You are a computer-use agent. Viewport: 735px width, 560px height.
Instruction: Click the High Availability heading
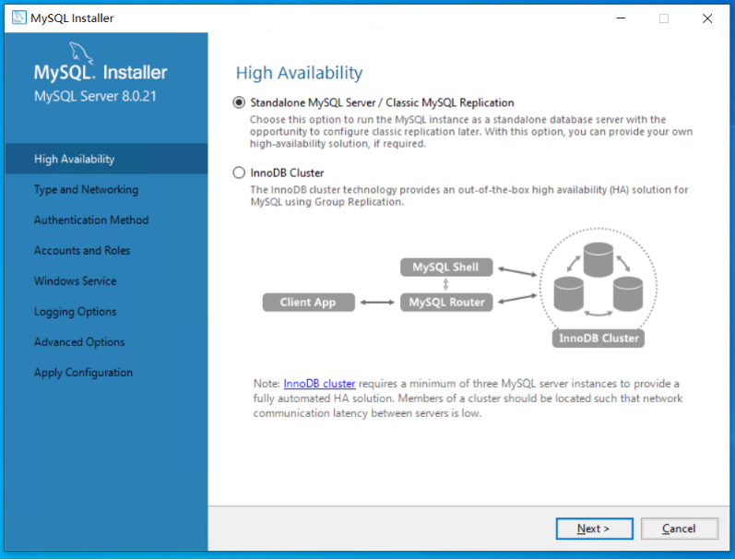tap(299, 73)
